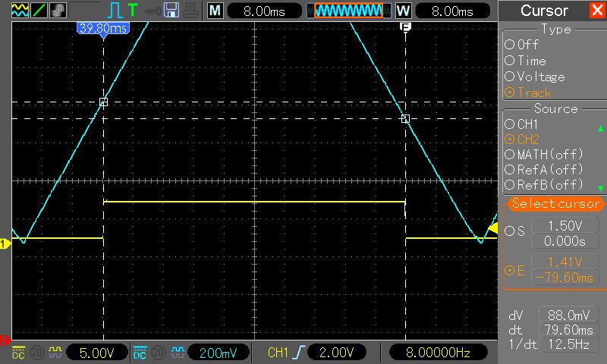The image size is (607, 364).
Task: Click the floppy disk save icon
Action: [x=171, y=10]
